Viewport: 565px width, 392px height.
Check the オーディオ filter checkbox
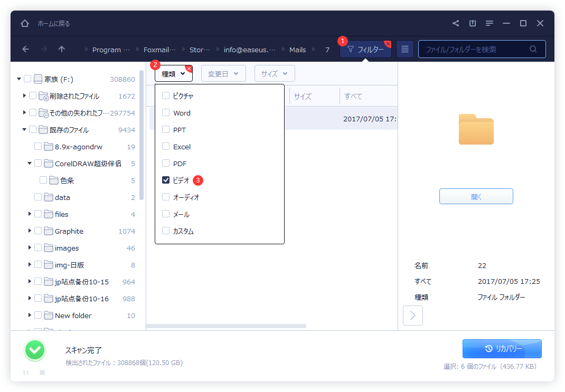(166, 197)
